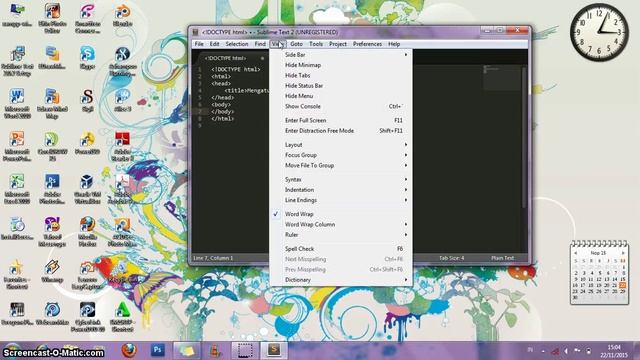Expand the Side Bar submenu

(x=340, y=55)
